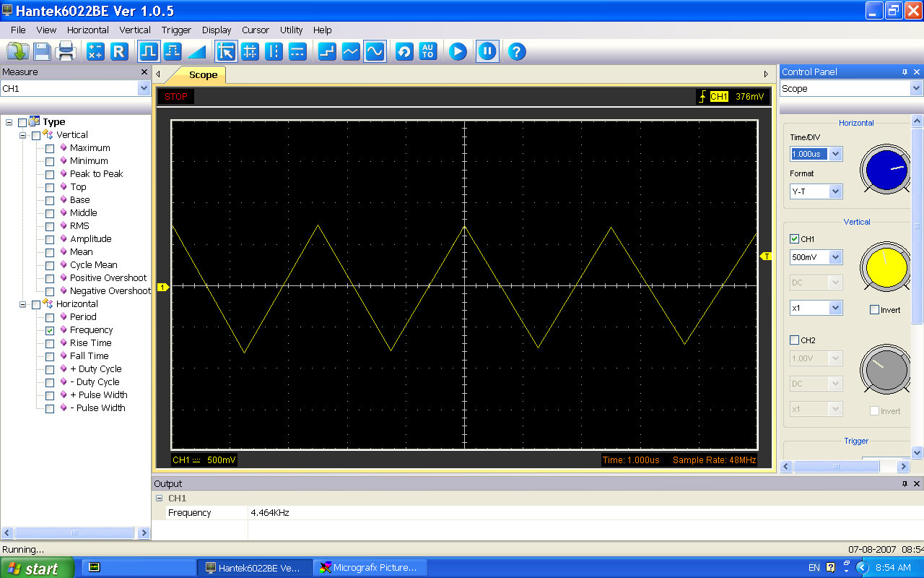
Task: Uncheck the Frequency measurement checkbox
Action: (50, 330)
